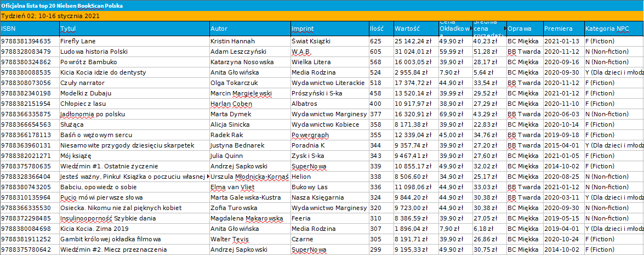Click the Gambit królowej okładka filmowa cell
This screenshot has width=644, height=255.
(x=134, y=239)
